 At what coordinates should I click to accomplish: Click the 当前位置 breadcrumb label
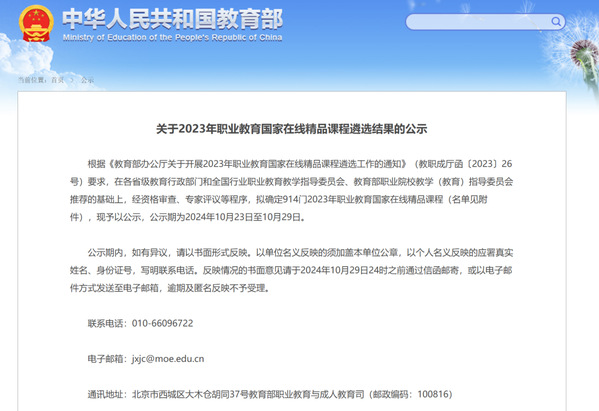pyautogui.click(x=32, y=80)
